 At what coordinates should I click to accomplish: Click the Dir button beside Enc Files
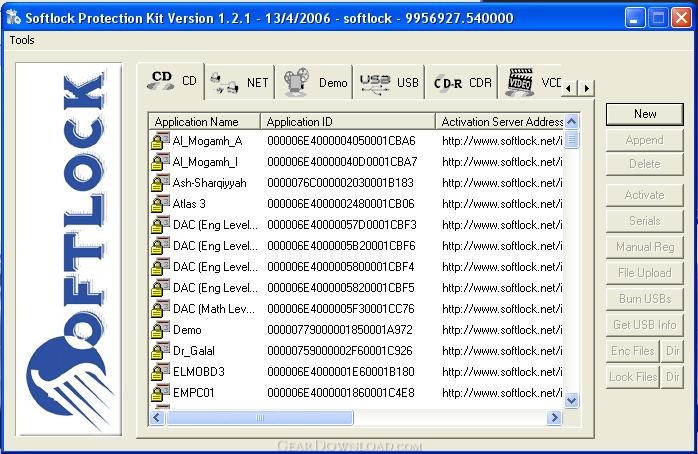[x=672, y=351]
